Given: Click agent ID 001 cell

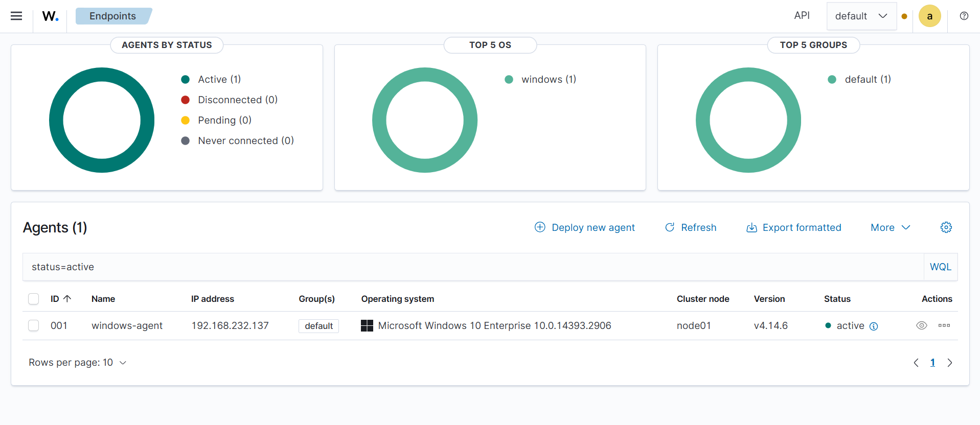Looking at the screenshot, I should [59, 325].
